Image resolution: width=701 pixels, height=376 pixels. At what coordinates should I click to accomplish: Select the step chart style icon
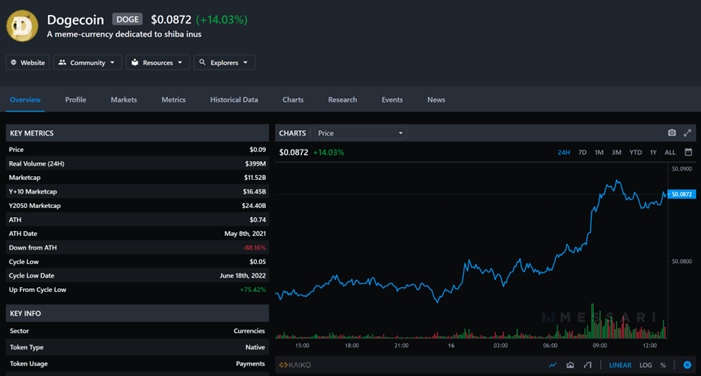coord(587,365)
